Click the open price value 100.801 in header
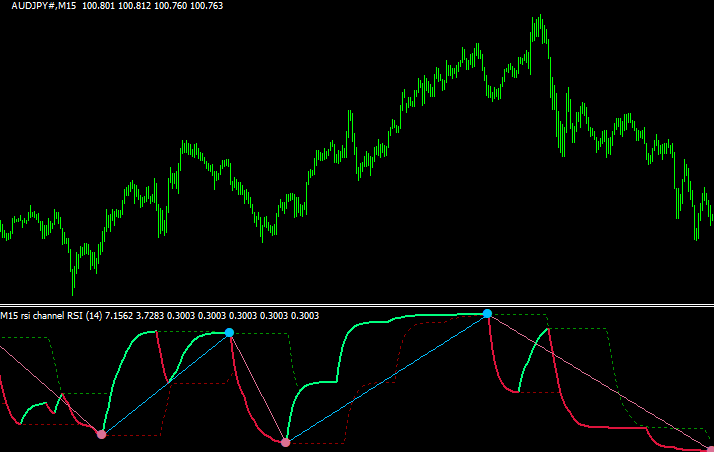 pyautogui.click(x=97, y=6)
